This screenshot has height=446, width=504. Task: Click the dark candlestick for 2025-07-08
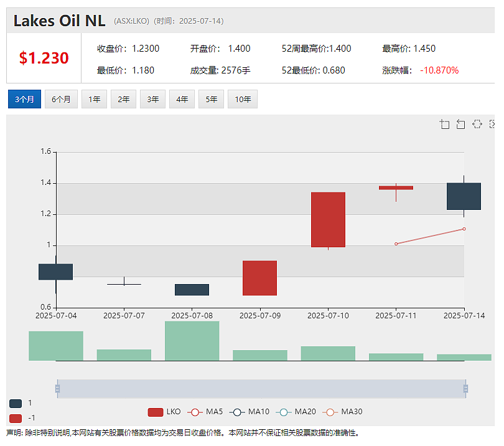pyautogui.click(x=192, y=290)
